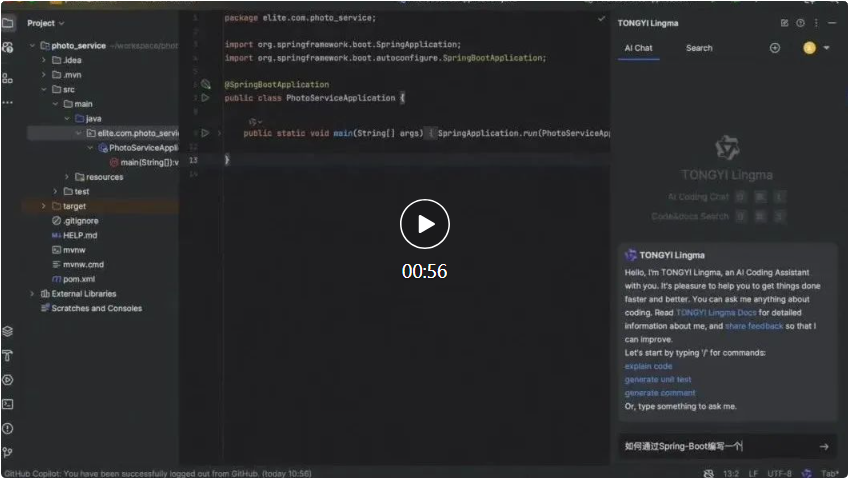Screen dimensions: 849x479
Task: Click the help icon in TONGYI Lingma header
Action: [800, 23]
